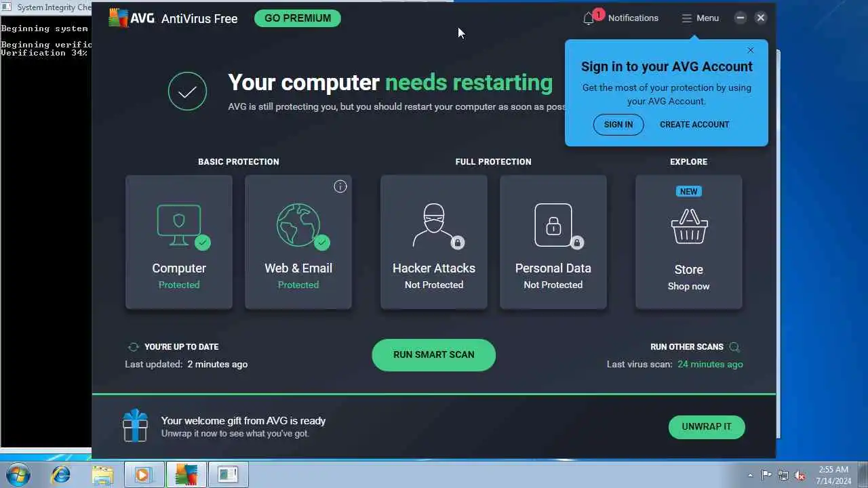
Task: Open Notifications bell icon
Action: (x=589, y=18)
